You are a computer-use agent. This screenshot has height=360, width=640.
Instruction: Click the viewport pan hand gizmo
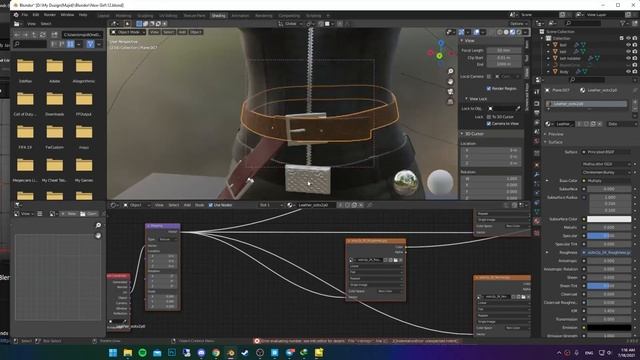(x=451, y=82)
